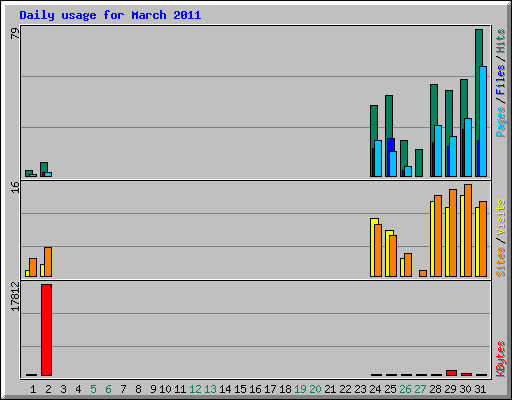512x400 pixels.
Task: Select the cyan Pages bar for day 28
Action: tap(438, 151)
